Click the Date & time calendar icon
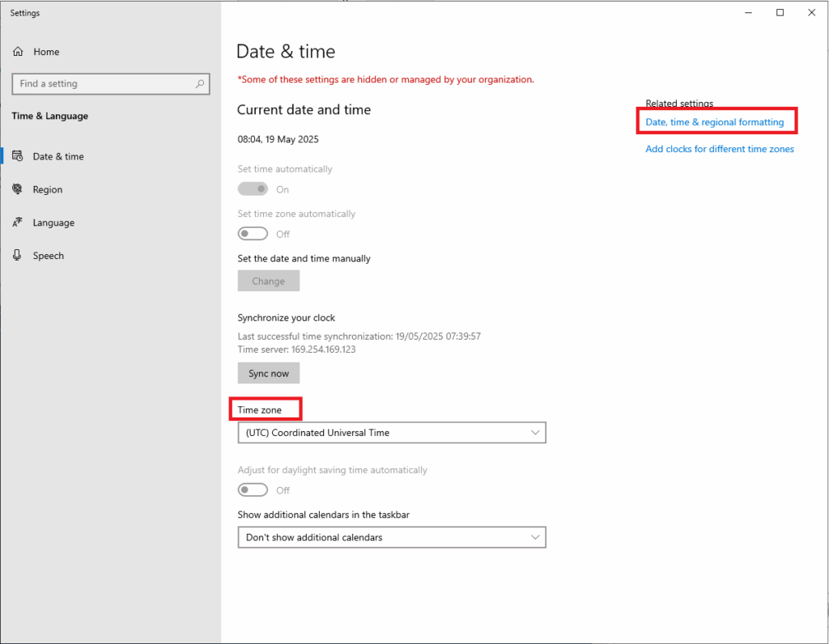Screen dimensions: 829x644 [x=18, y=156]
